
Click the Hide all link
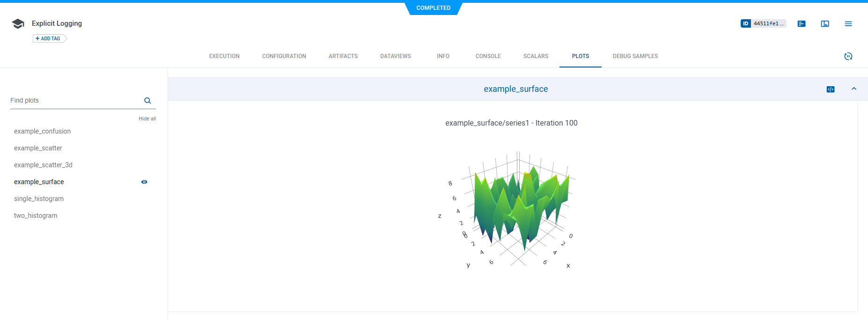coord(147,119)
